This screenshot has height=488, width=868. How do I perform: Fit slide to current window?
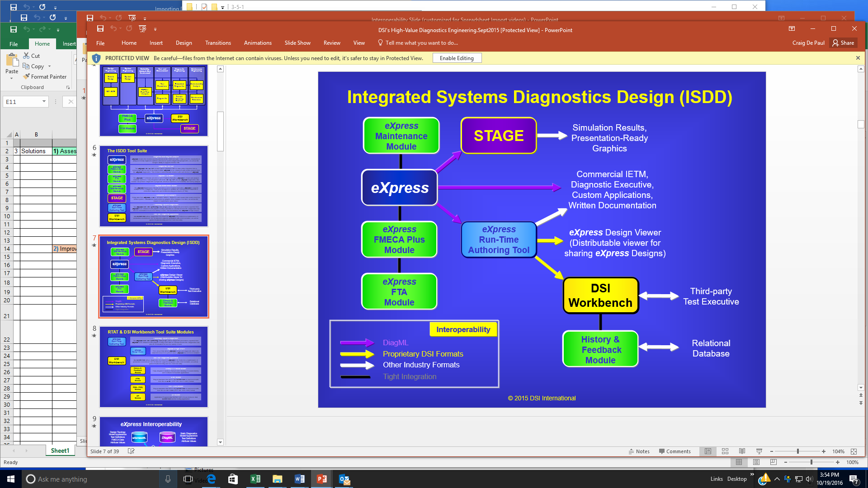[x=854, y=451]
